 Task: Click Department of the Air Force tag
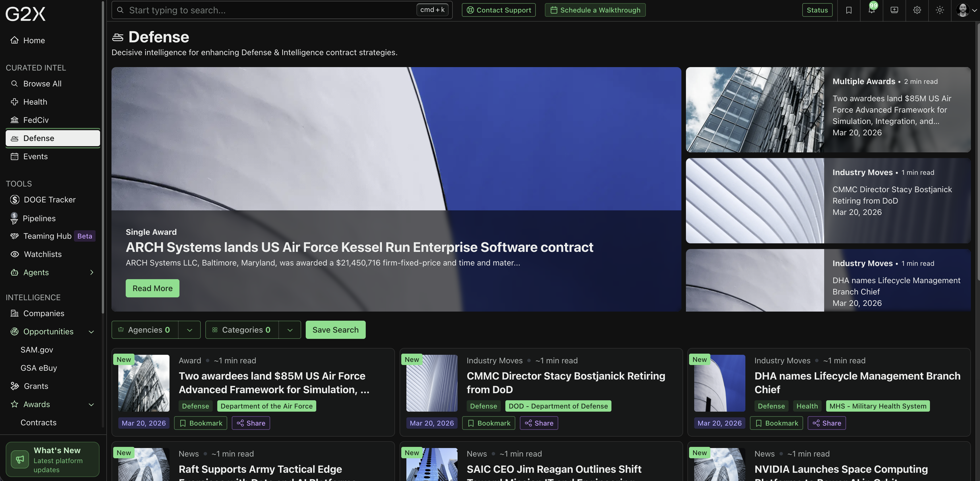(267, 406)
